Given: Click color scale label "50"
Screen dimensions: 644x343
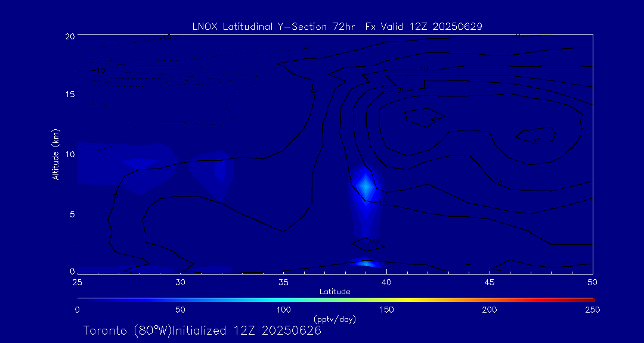Looking at the screenshot, I should (180, 310).
